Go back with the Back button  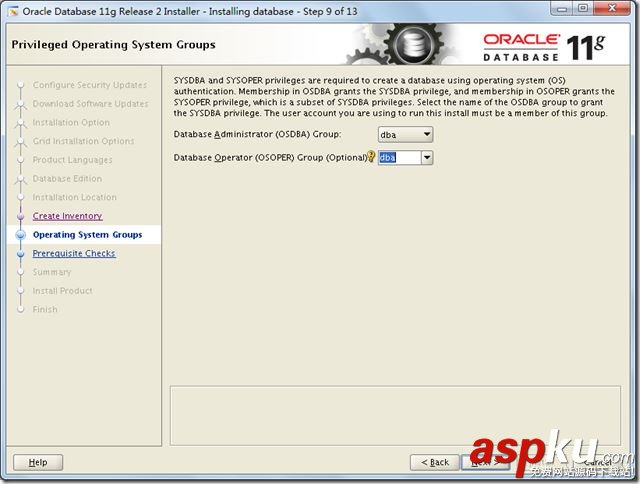(435, 462)
